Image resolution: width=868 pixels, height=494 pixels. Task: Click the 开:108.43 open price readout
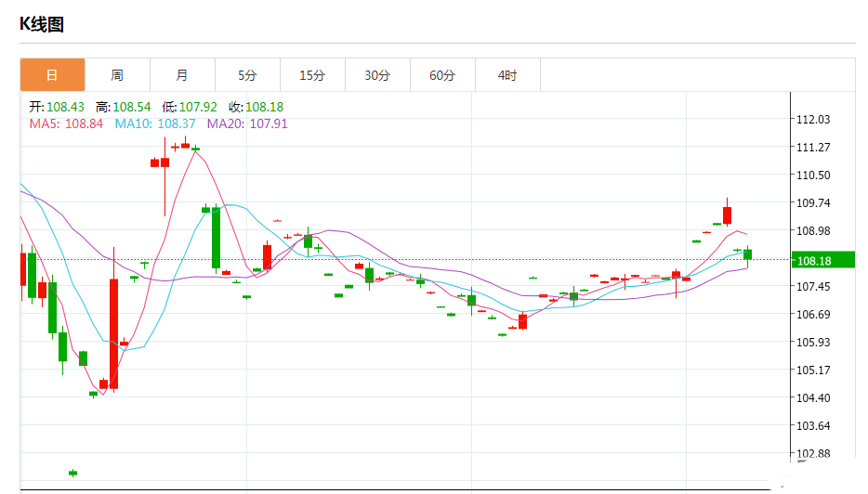pos(57,107)
